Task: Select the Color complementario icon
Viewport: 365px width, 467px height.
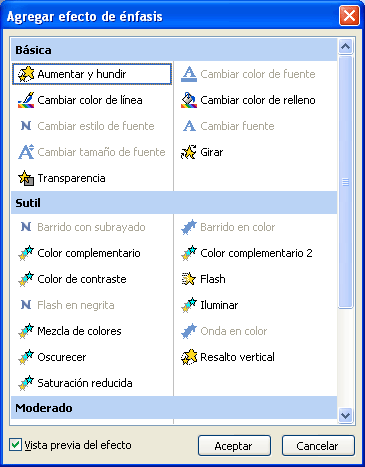Action: coord(26,253)
